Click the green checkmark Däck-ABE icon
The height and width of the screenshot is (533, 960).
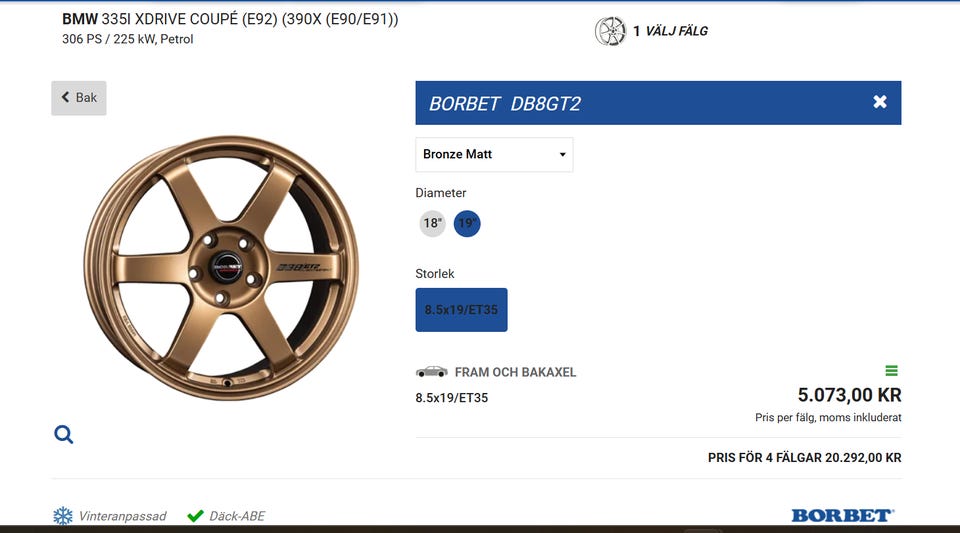195,516
